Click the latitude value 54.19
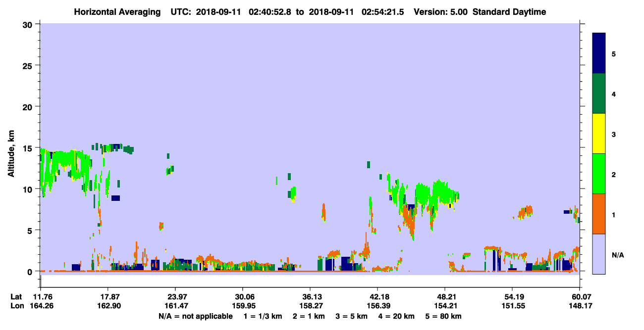Image resolution: width=644 pixels, height=330 pixels. point(512,297)
